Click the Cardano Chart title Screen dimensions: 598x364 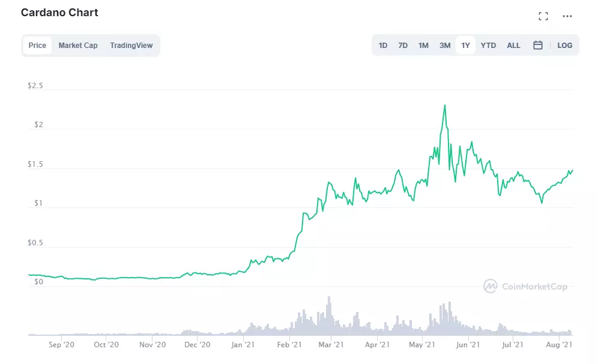[x=59, y=12]
